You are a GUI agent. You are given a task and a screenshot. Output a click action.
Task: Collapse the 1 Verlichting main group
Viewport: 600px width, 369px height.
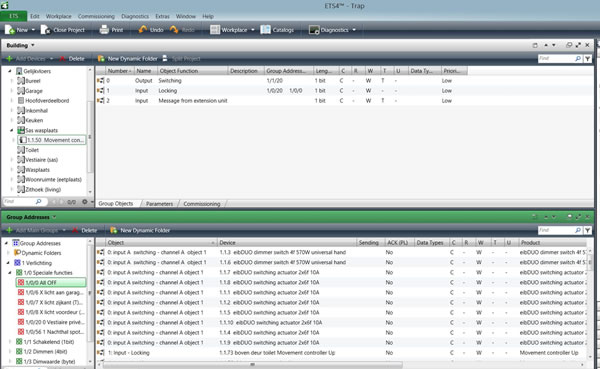8,263
